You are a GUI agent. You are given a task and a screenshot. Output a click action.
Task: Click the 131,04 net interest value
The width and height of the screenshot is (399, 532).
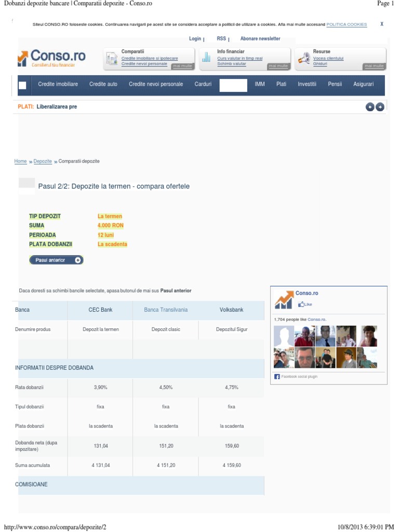[x=101, y=446]
